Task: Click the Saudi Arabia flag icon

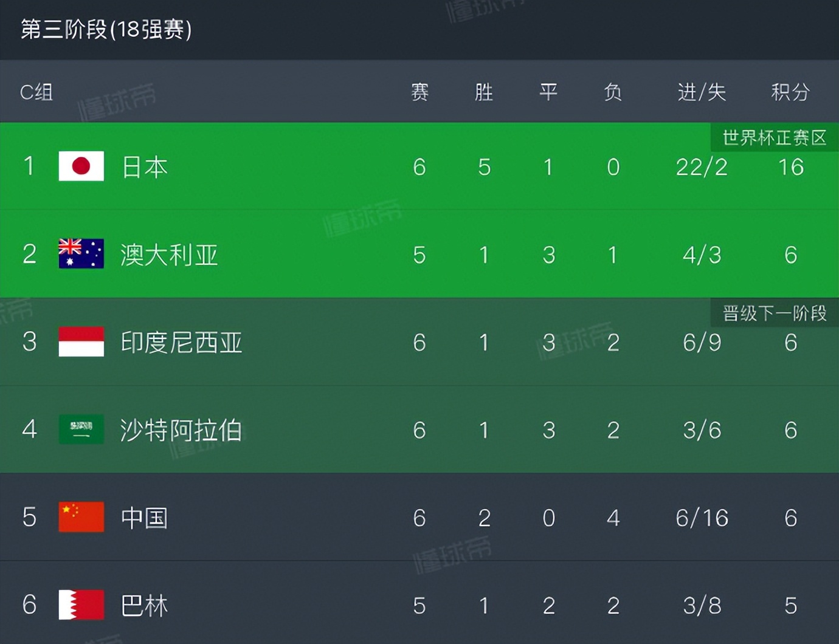Action: click(x=81, y=430)
